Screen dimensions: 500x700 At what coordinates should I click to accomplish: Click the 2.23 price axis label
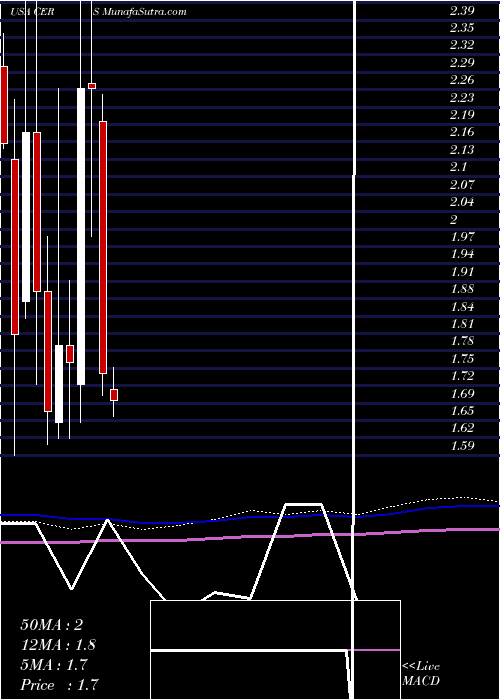click(462, 97)
